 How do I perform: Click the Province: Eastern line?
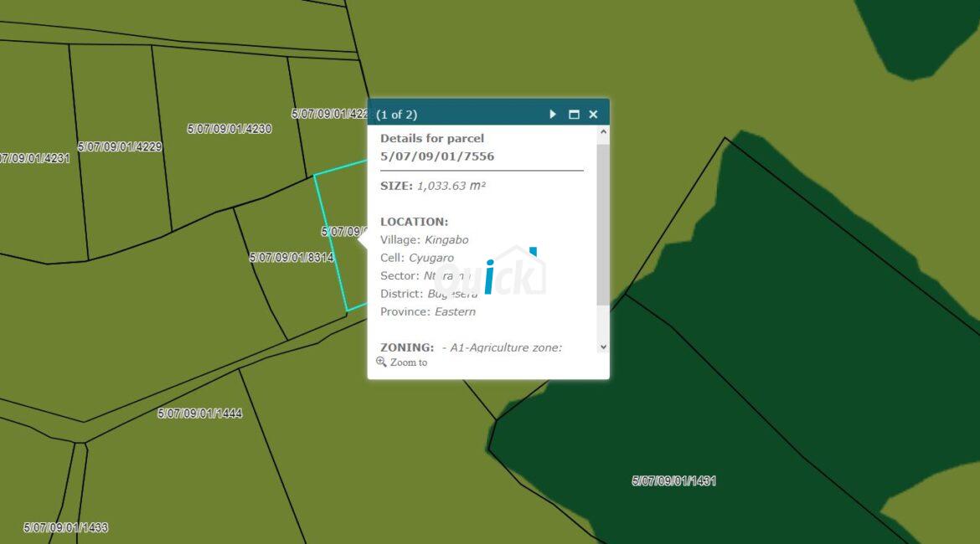point(428,311)
